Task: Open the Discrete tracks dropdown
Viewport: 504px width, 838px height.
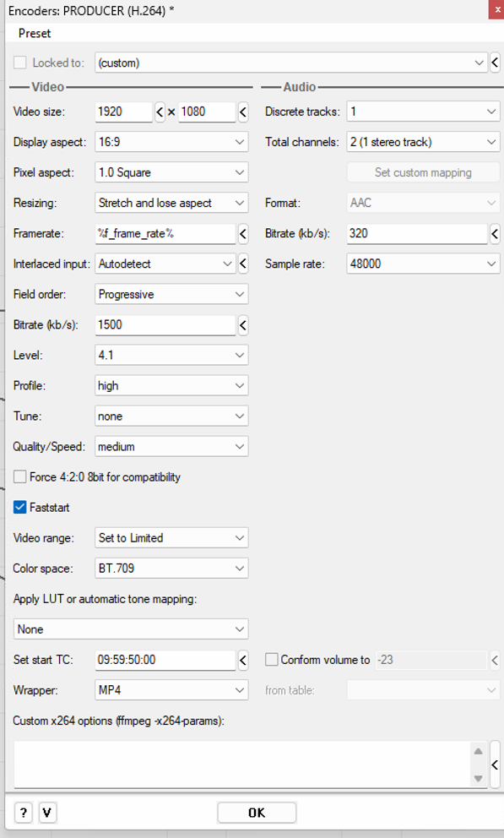Action: (x=423, y=112)
